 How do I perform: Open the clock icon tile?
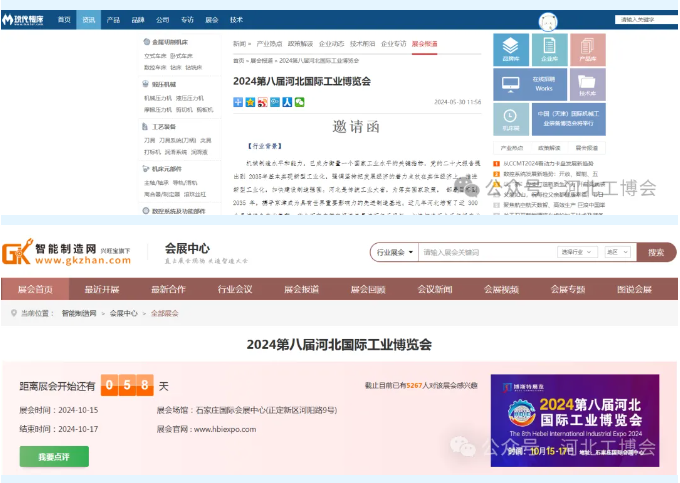click(511, 119)
